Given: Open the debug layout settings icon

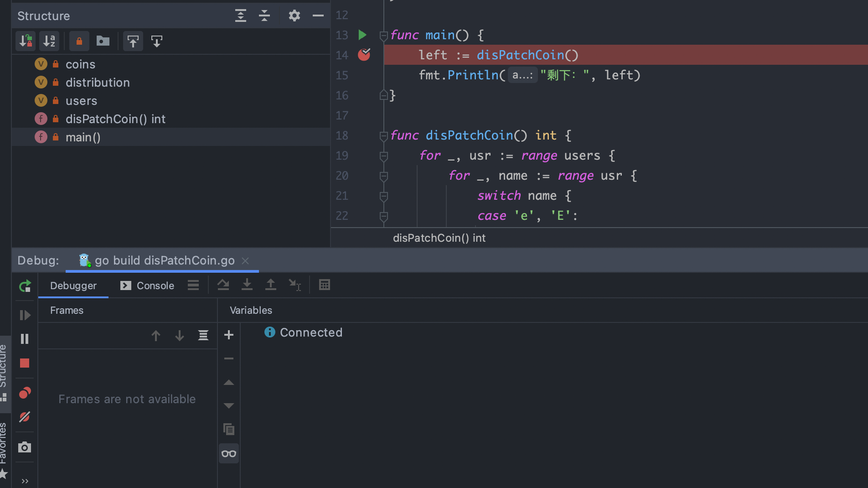Looking at the screenshot, I should [193, 285].
